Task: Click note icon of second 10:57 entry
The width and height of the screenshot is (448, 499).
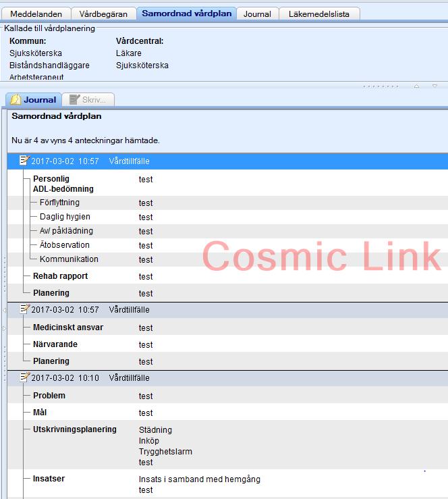Action: click(x=24, y=309)
